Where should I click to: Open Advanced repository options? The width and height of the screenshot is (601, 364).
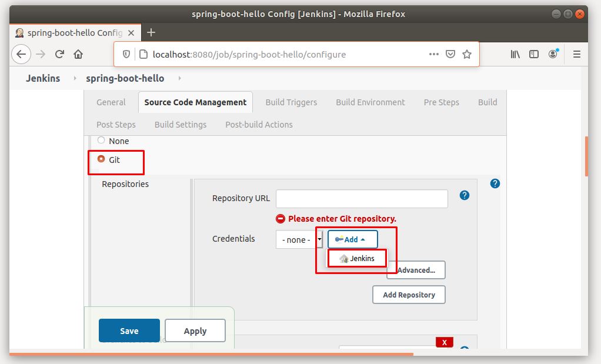(415, 270)
